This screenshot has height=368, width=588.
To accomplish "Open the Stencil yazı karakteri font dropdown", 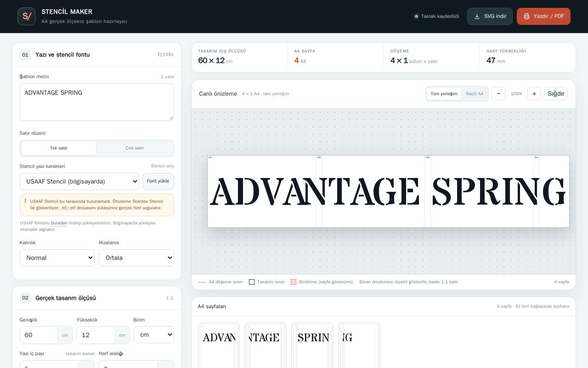I will tap(79, 181).
